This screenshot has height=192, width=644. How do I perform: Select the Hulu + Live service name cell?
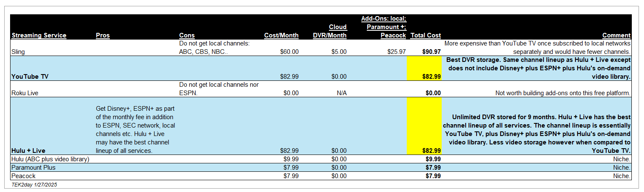tap(28, 151)
